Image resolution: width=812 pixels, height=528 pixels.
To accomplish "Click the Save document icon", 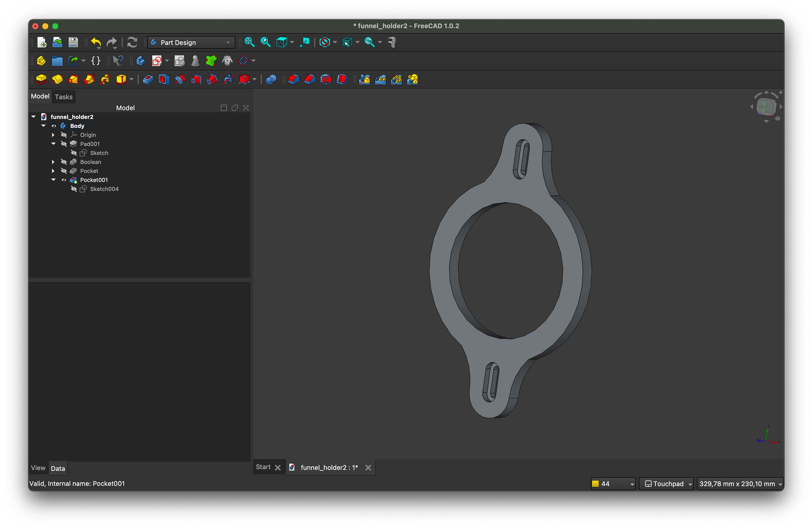I will [73, 42].
